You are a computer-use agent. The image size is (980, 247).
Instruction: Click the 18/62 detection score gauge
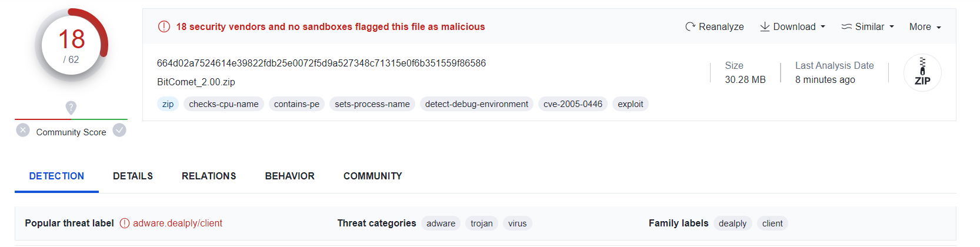point(71,46)
